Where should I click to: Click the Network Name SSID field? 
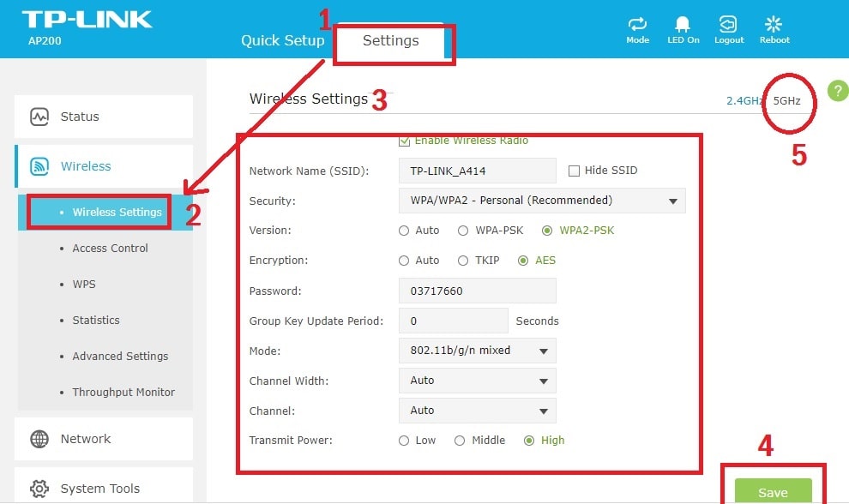point(477,171)
